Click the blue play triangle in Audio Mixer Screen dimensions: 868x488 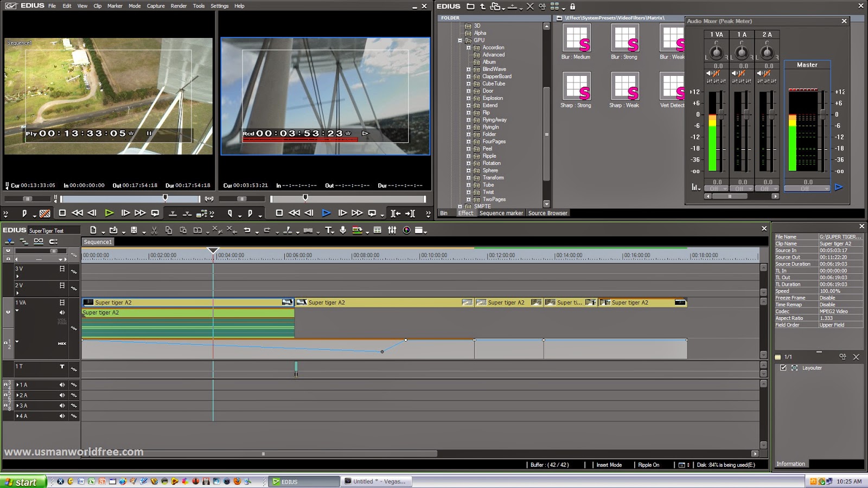(x=839, y=187)
